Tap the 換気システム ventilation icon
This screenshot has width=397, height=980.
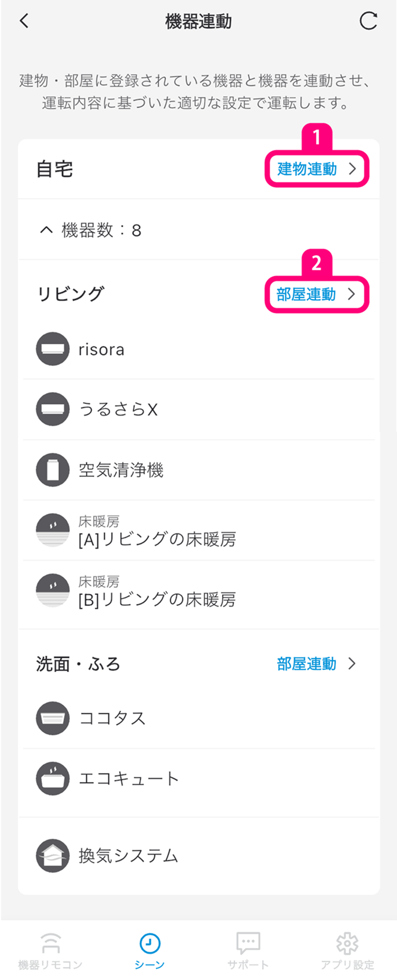pos(53,855)
